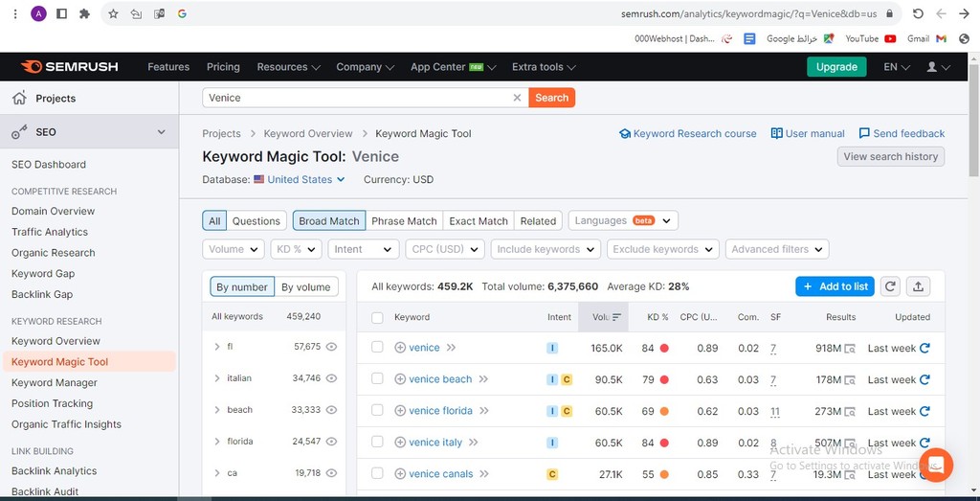The width and height of the screenshot is (980, 501).
Task: Expand the florida keyword group
Action: tap(217, 441)
